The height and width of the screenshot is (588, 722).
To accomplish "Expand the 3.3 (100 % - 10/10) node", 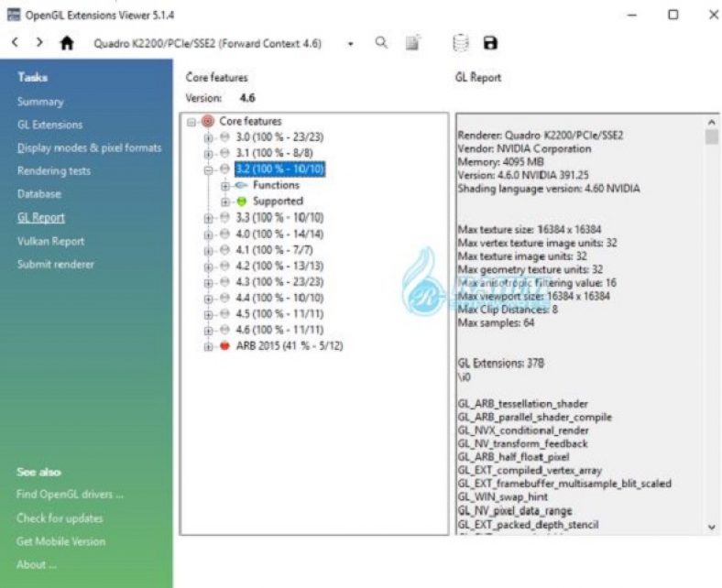I will (208, 218).
